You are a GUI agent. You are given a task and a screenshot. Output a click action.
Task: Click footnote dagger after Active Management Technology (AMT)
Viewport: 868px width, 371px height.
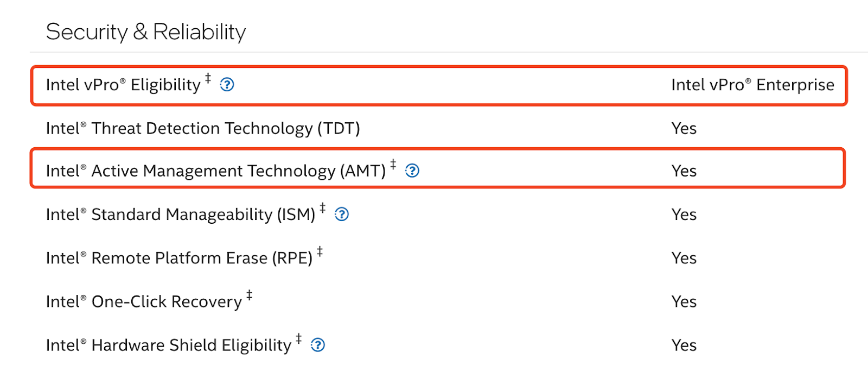(393, 165)
